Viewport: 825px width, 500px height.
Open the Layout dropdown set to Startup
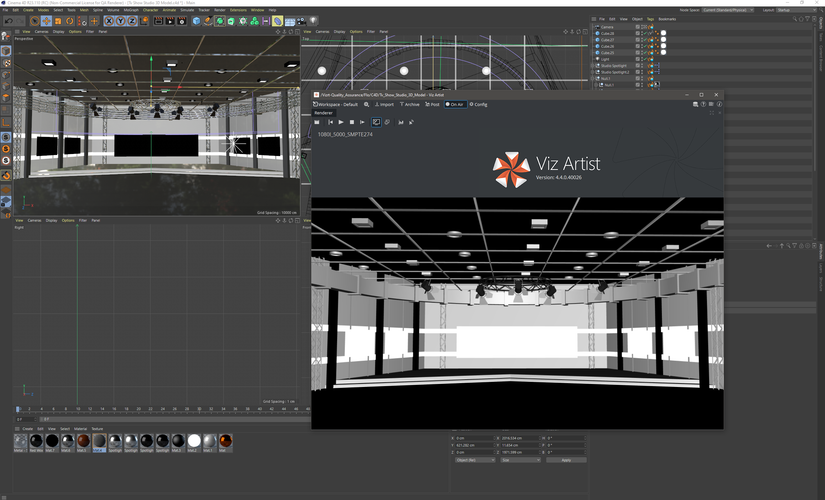coord(796,10)
